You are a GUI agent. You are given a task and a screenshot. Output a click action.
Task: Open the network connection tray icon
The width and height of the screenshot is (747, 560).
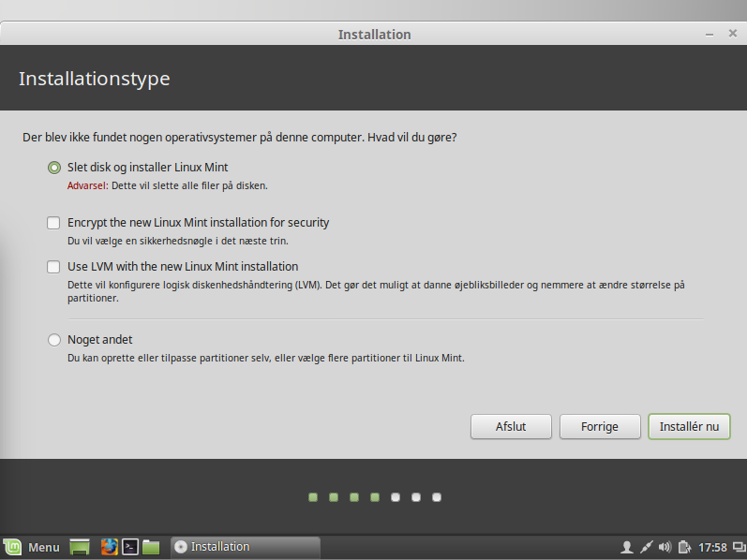click(x=646, y=547)
